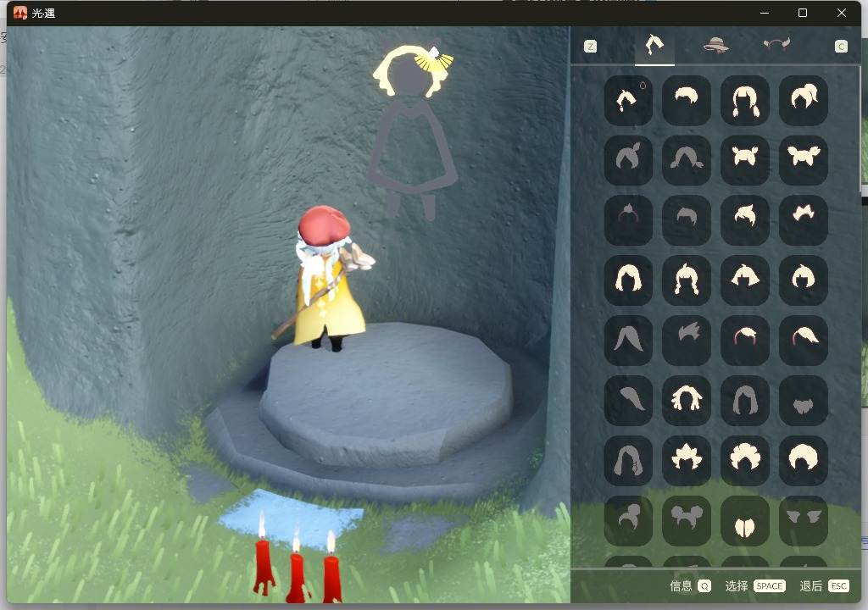
Task: Click the grey long center-parted draping hair
Action: 628,340
